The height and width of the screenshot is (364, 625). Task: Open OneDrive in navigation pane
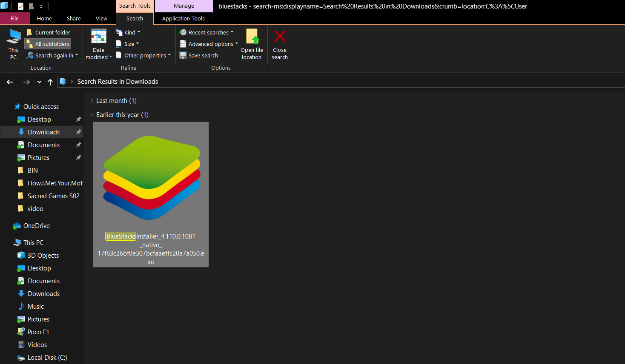tap(36, 226)
